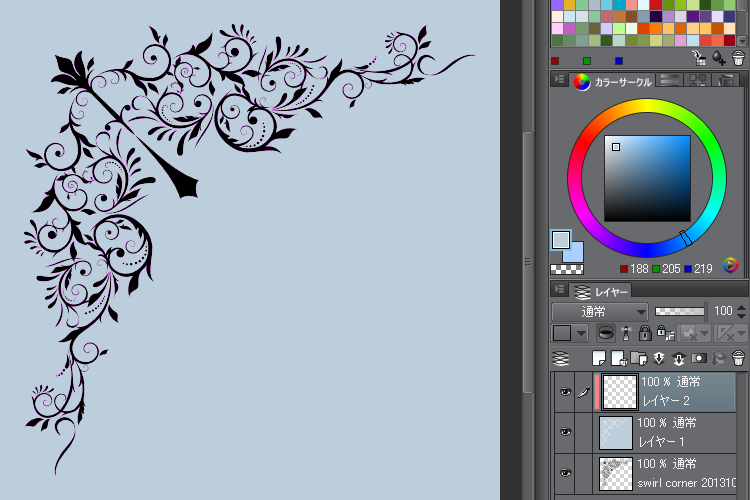Create a new layer folder
The image size is (750, 500).
point(639,358)
